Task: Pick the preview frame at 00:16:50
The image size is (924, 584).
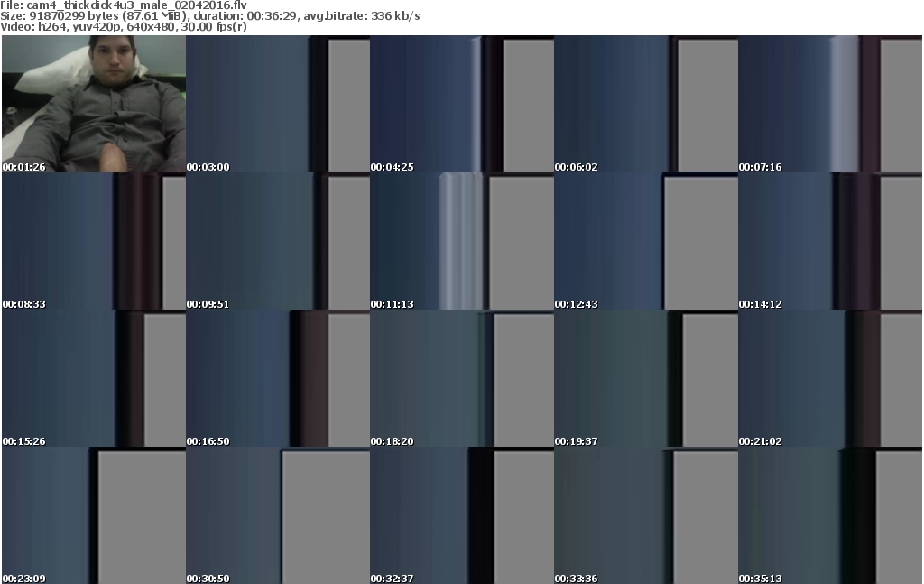Action: pos(278,378)
